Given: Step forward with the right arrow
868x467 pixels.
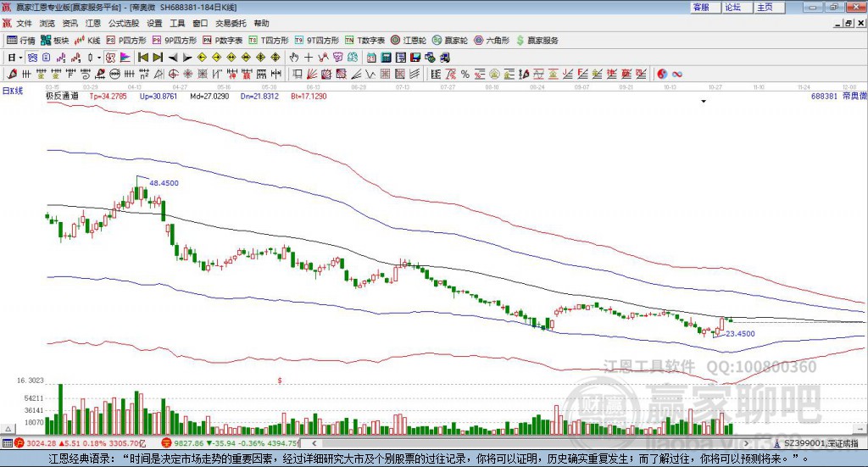Looking at the screenshot, I should 186,58.
